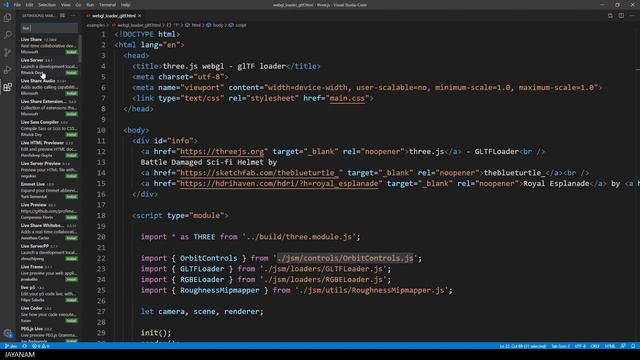The image size is (640, 360).
Task: Click the sync changes icon in status bar
Action: pyautogui.click(x=24, y=346)
